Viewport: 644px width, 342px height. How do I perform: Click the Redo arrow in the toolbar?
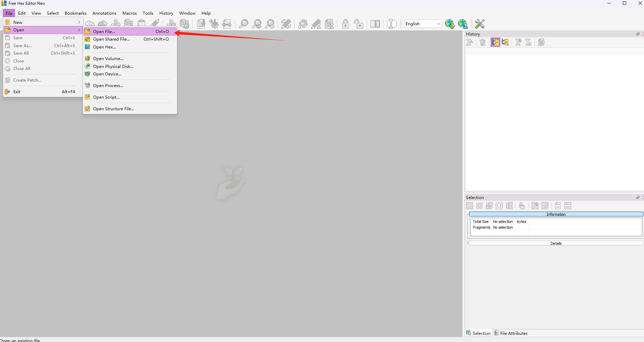pos(103,23)
